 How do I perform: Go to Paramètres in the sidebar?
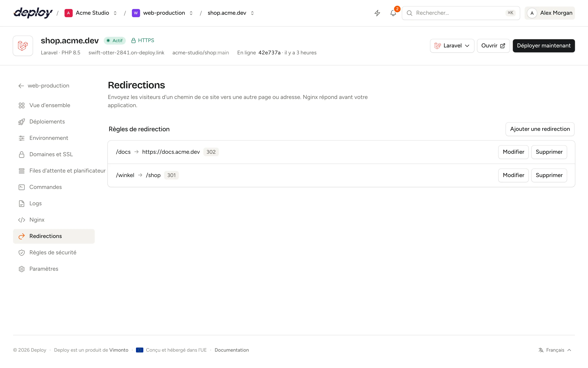point(54,269)
